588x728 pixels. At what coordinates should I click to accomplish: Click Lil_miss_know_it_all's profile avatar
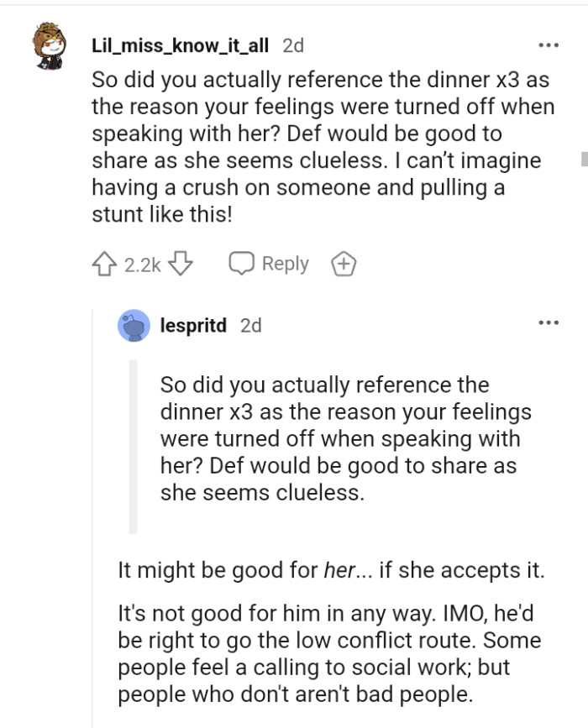49,45
